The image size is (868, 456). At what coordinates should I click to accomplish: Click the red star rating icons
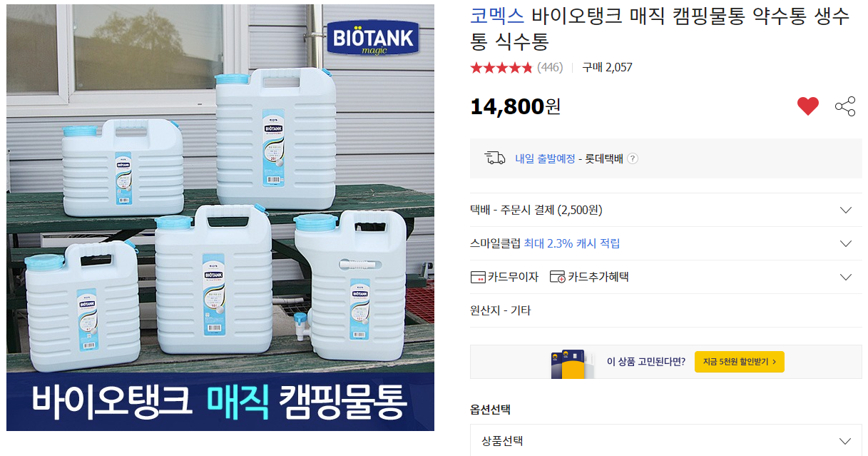point(501,68)
